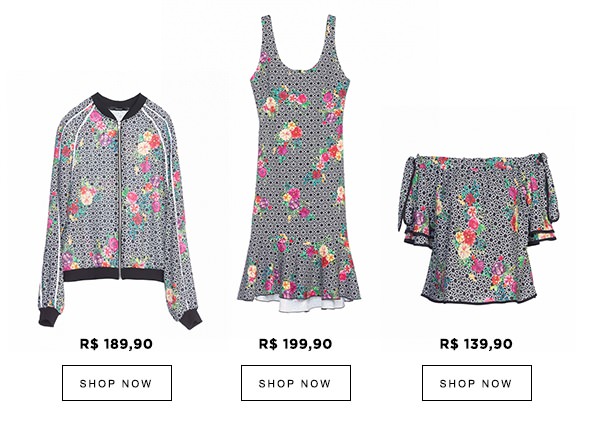This screenshot has height=429, width=600.
Task: Click the white lining under the dress hem
Action: coord(302,304)
